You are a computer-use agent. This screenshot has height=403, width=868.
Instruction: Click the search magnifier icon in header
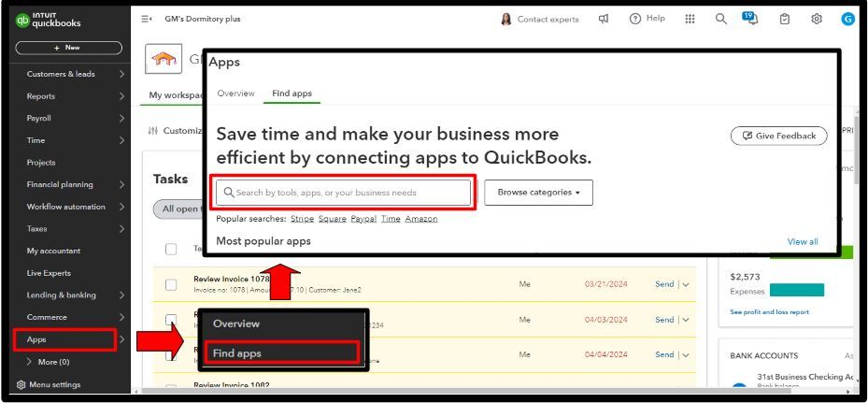720,19
